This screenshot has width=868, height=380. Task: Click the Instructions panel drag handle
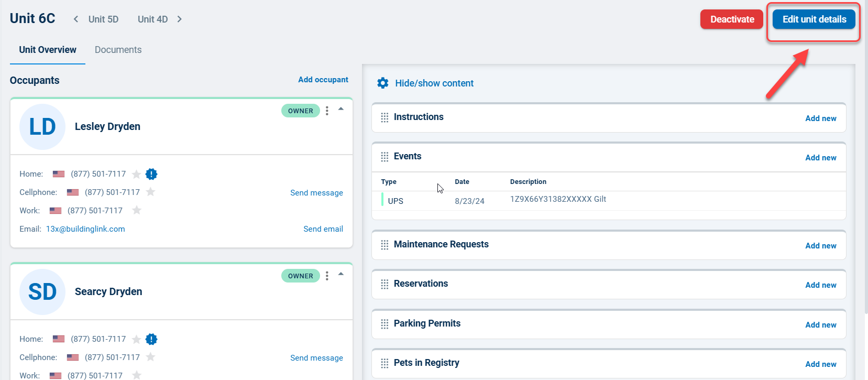pos(384,117)
